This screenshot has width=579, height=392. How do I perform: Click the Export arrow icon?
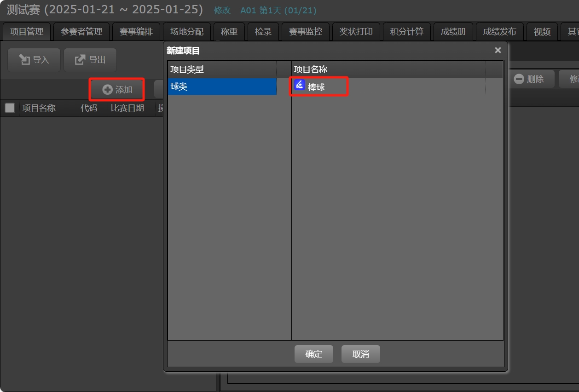80,60
